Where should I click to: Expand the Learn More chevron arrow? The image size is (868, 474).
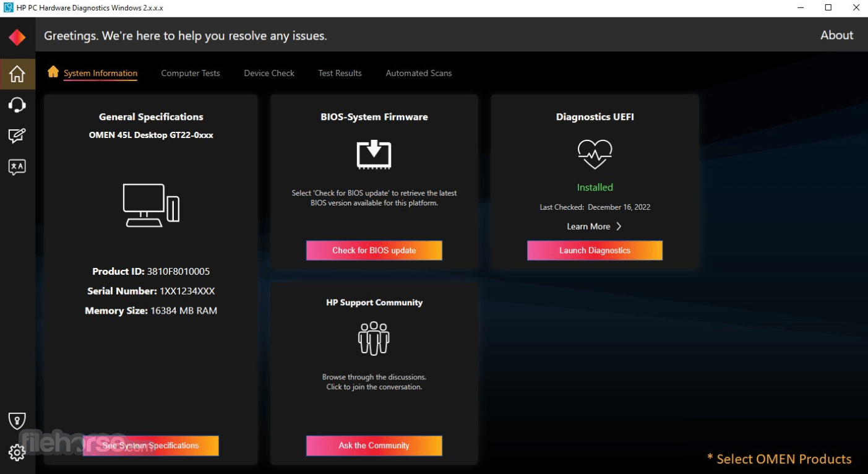point(619,226)
